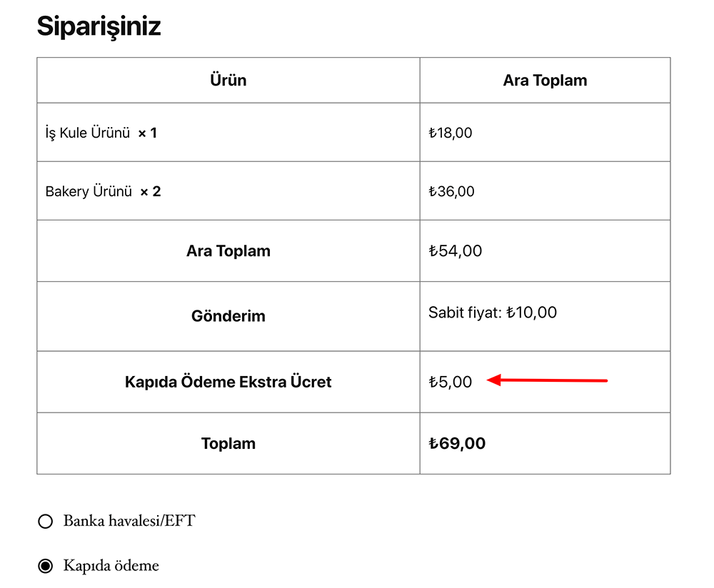Click the İş Kule Ürünü × 1 item
This screenshot has width=714, height=588.
tap(101, 133)
